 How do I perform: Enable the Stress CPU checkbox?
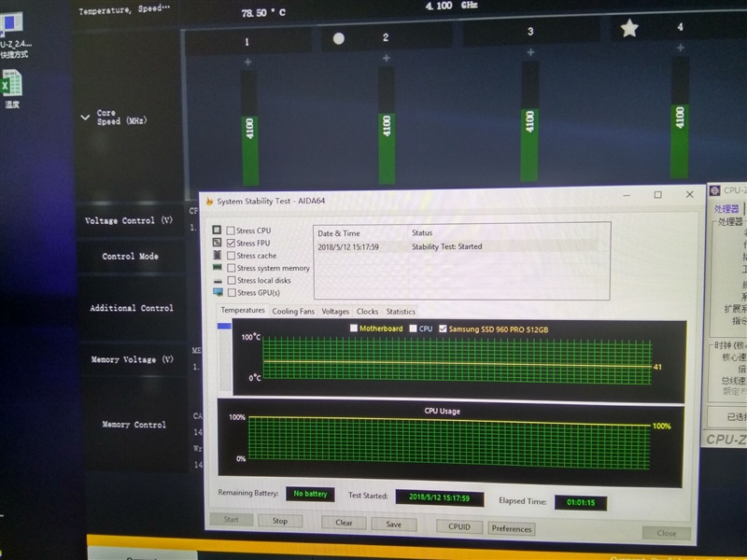231,231
